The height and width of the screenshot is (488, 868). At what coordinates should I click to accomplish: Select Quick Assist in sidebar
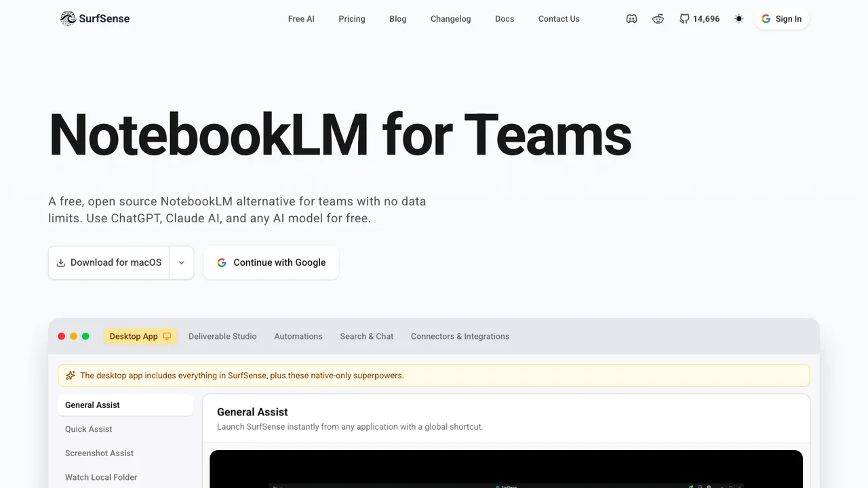pos(125,429)
